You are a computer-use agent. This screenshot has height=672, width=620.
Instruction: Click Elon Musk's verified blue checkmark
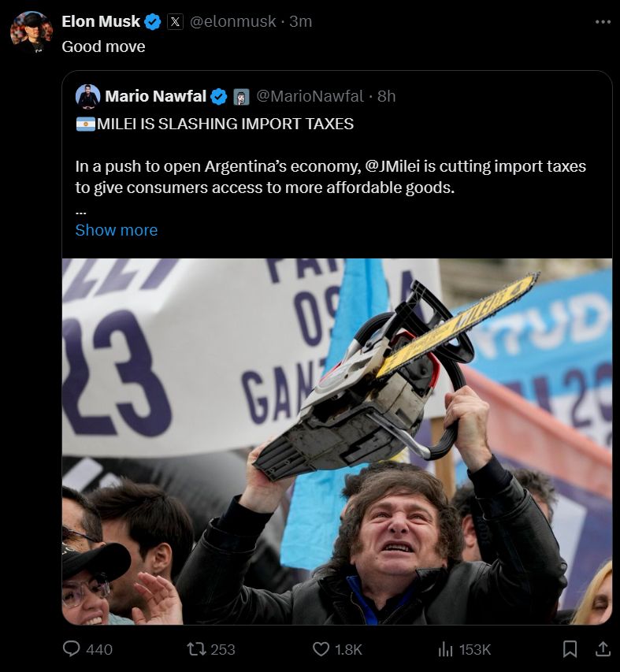pyautogui.click(x=150, y=21)
